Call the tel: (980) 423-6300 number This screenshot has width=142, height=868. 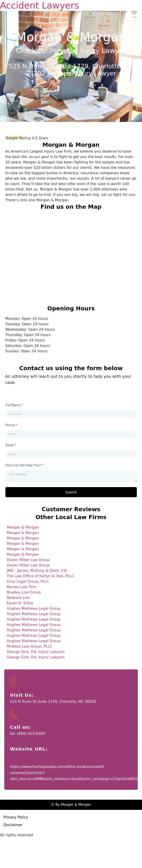(x=27, y=734)
